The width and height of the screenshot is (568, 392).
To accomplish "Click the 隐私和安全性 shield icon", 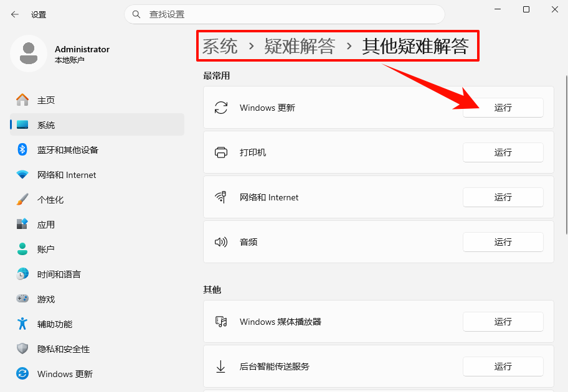I will click(22, 348).
